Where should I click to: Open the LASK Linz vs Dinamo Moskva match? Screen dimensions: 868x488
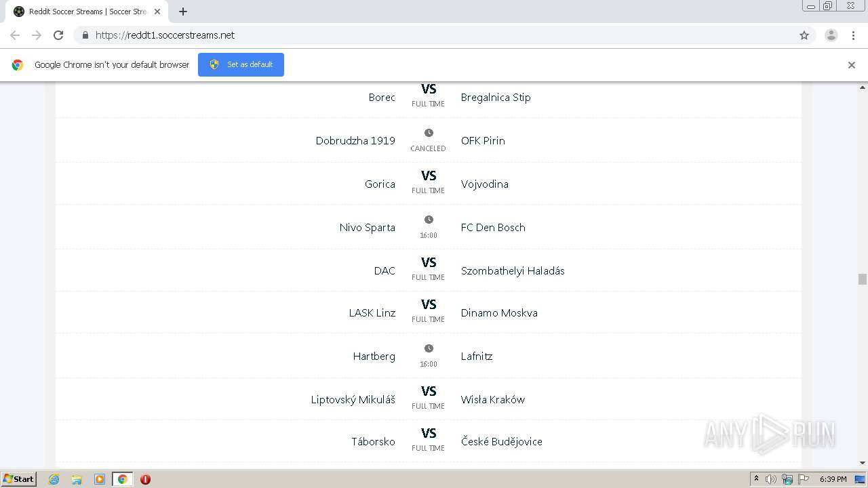click(429, 306)
